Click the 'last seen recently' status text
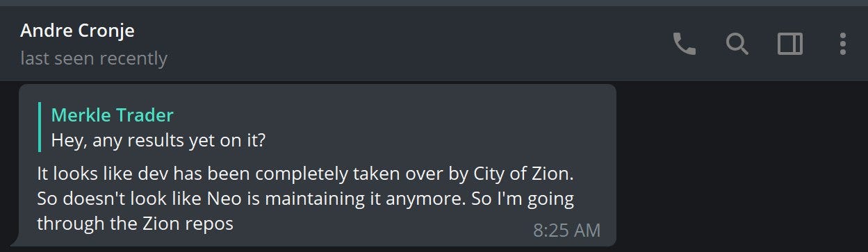The image size is (868, 252). pyautogui.click(x=94, y=58)
